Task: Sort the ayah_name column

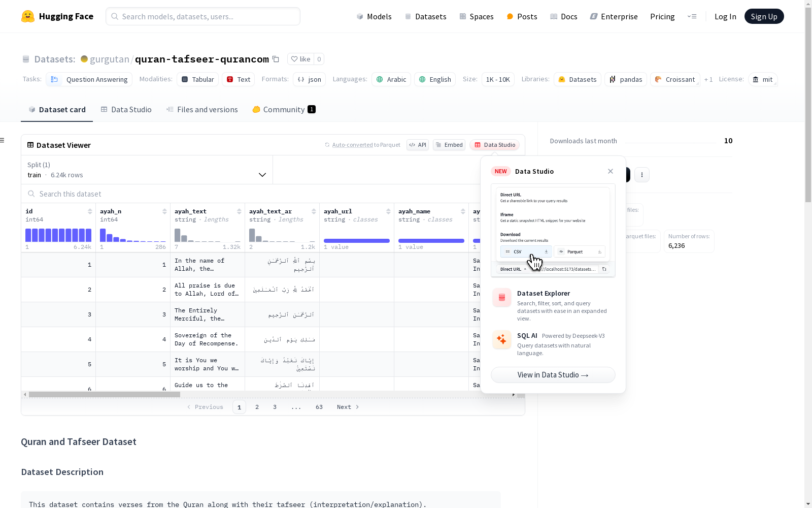Action: (463, 211)
